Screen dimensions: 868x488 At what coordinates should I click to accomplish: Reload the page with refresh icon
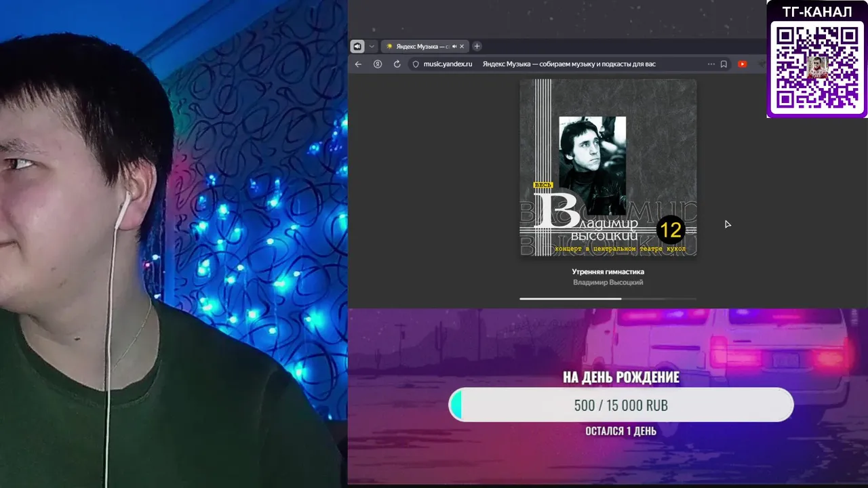(397, 64)
